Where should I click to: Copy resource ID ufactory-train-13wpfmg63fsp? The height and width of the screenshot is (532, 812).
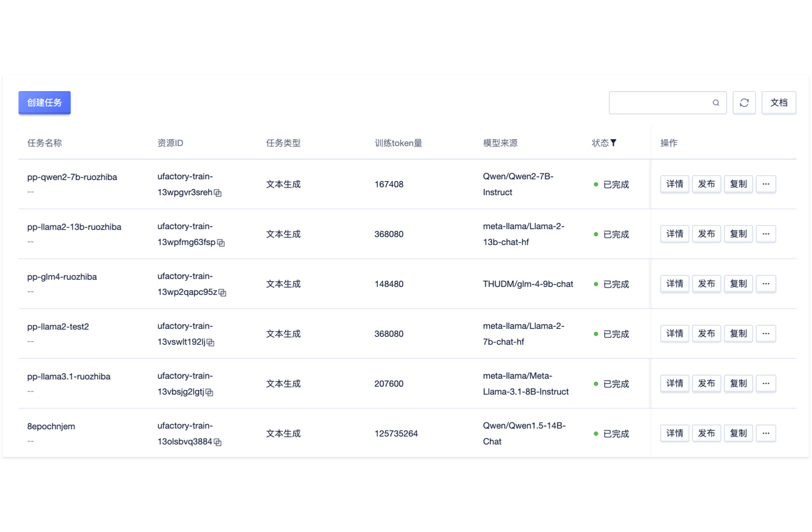[221, 243]
